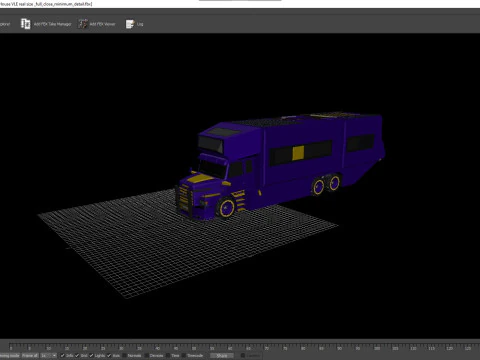Click frame 100 on the timeline ruler
This screenshot has width=480, height=360.
coord(377,348)
